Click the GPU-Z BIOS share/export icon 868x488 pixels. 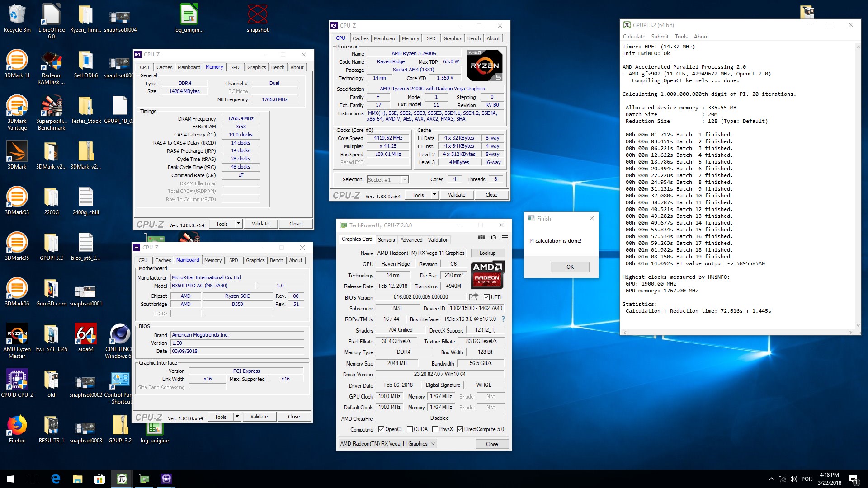(473, 297)
